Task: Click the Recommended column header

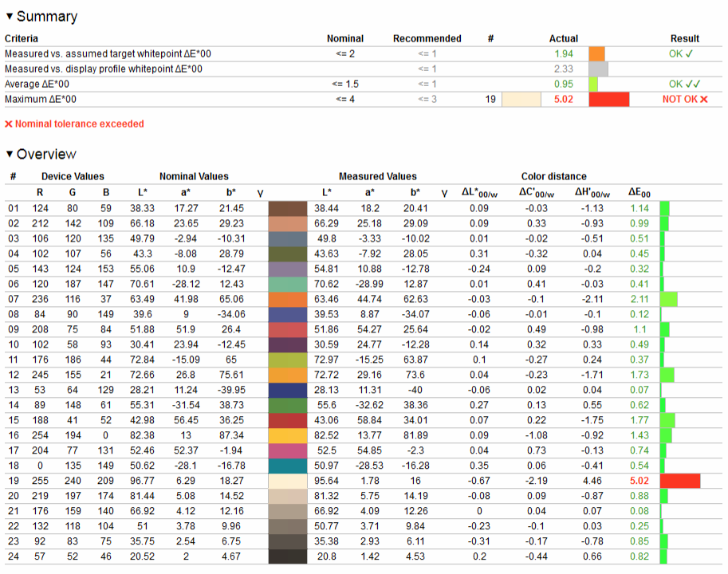Action: pos(427,38)
